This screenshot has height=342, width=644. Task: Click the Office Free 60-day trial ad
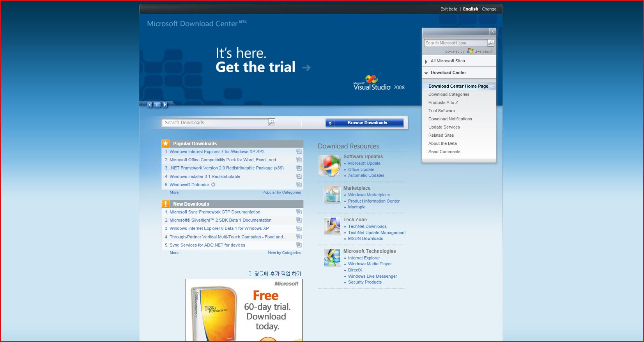[x=244, y=310]
